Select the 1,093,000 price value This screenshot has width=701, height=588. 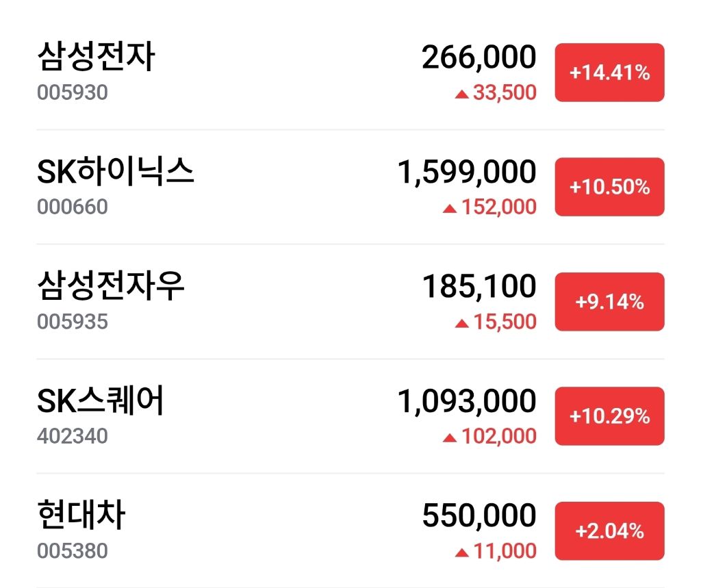pos(467,400)
